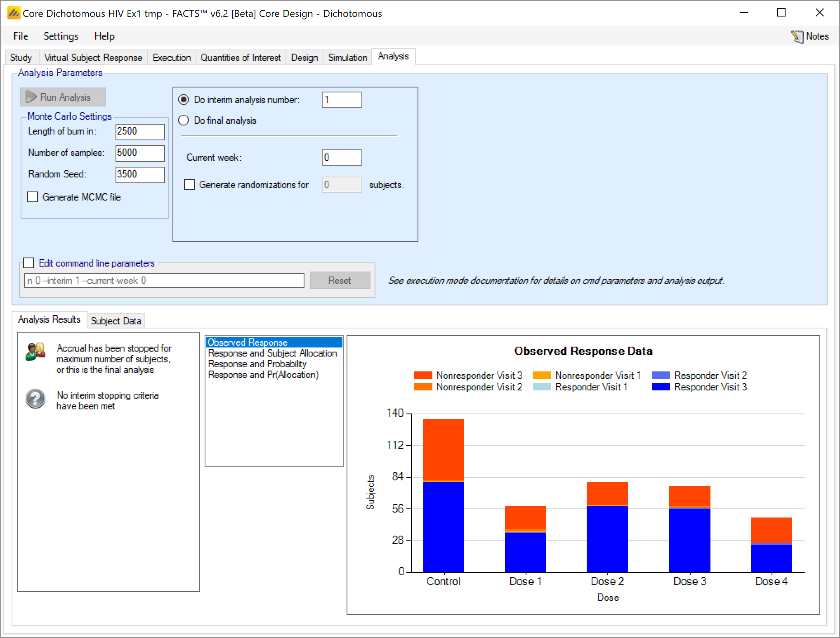The image size is (840, 638).
Task: Click the accrual stopped subjects icon
Action: pyautogui.click(x=35, y=352)
